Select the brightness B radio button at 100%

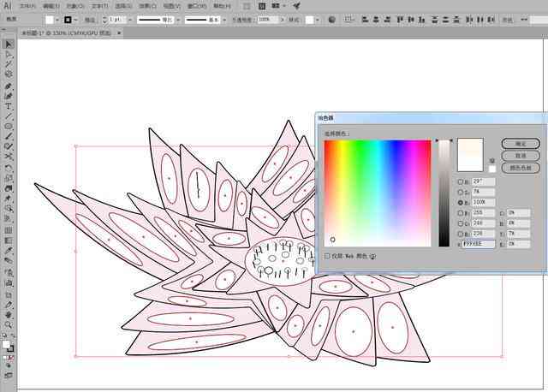point(461,203)
